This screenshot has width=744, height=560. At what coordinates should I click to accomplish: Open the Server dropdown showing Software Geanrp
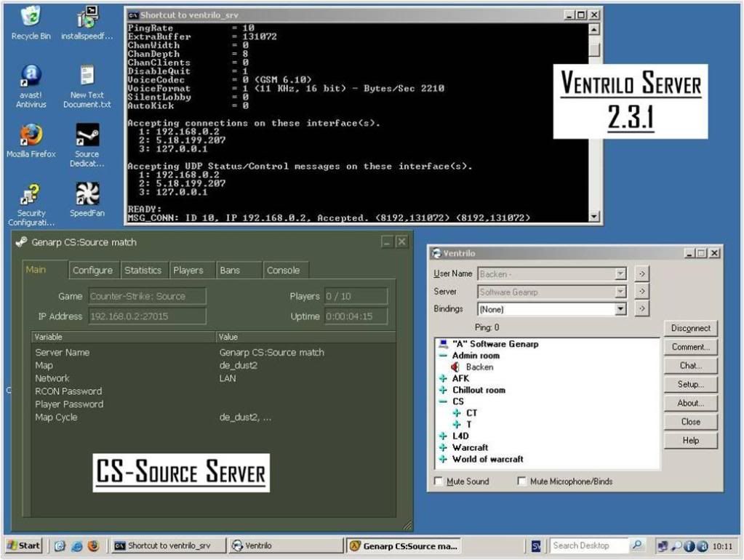(620, 292)
